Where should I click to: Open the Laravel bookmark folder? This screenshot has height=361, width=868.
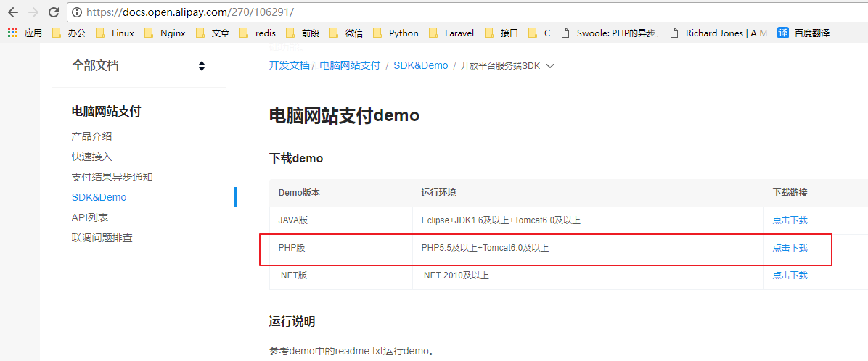pos(451,33)
